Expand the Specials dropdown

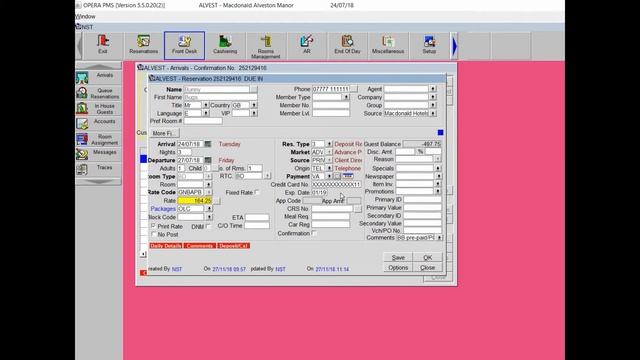pos(438,168)
